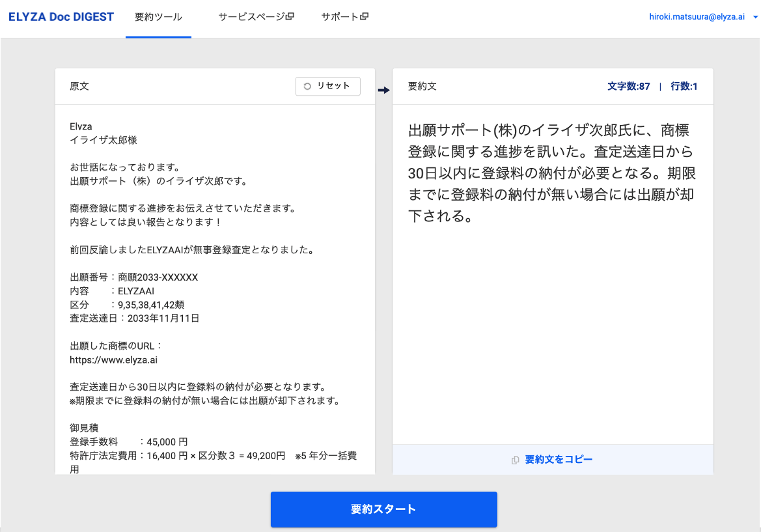761x532 pixels.
Task: Click the line 出願した商標のURL：
Action: click(116, 346)
